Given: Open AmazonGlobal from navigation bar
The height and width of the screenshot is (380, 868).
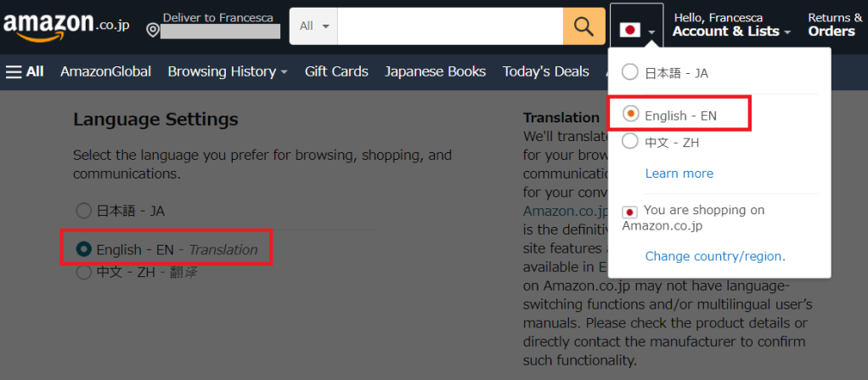Looking at the screenshot, I should pyautogui.click(x=105, y=71).
